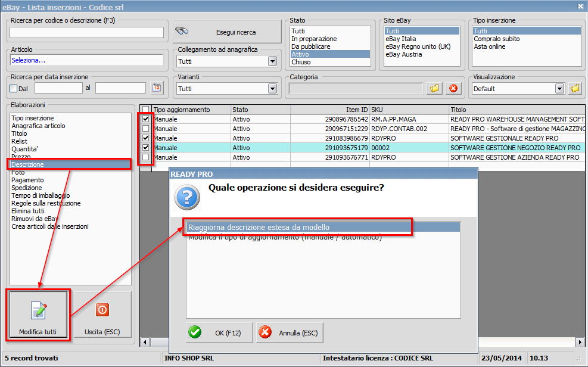The height and width of the screenshot is (367, 588).
Task: Close the eBay Lista inserzioni window
Action: (x=580, y=6)
